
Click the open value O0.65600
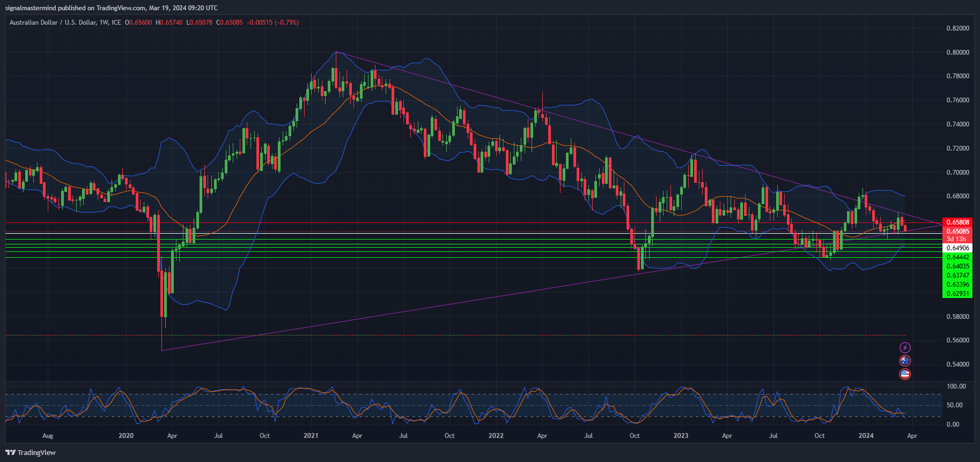[x=138, y=23]
